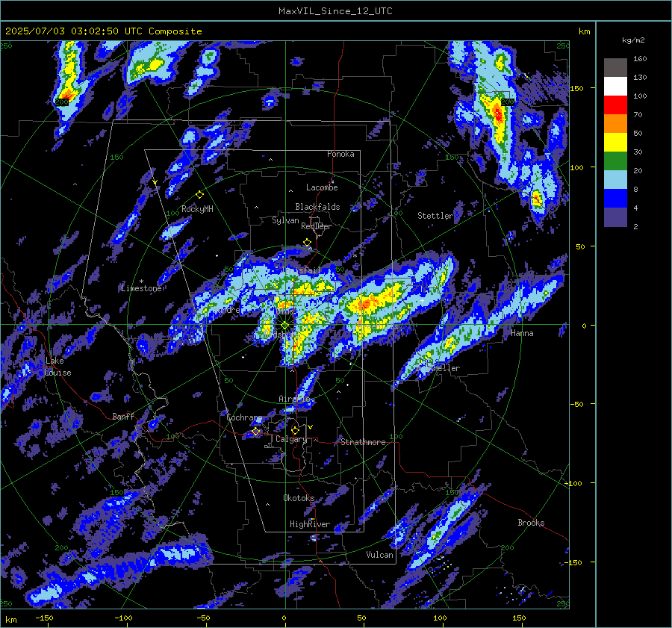Click the yellow V marker next to Calgary
The image size is (672, 628).
[x=311, y=427]
